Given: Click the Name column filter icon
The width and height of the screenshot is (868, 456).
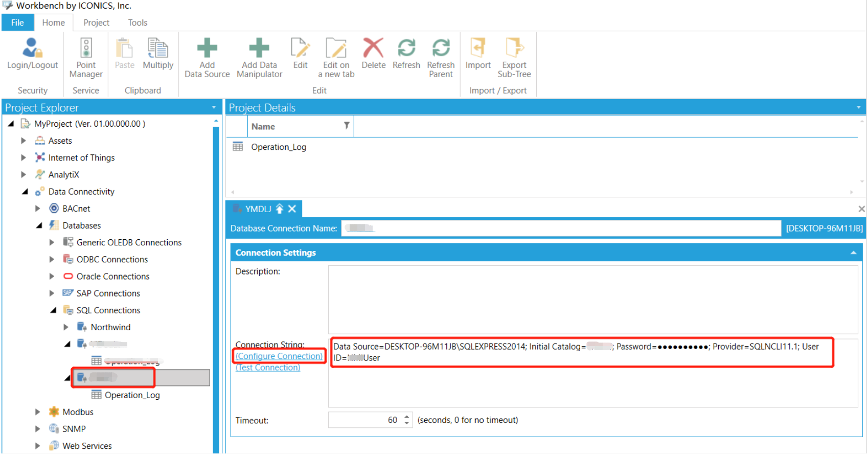Looking at the screenshot, I should tap(347, 126).
